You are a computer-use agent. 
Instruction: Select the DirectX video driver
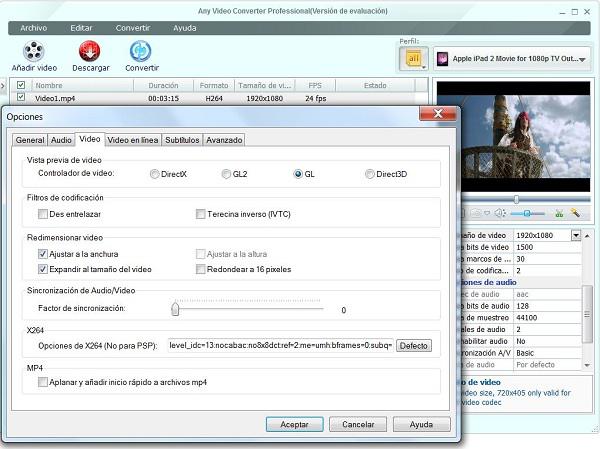[155, 174]
